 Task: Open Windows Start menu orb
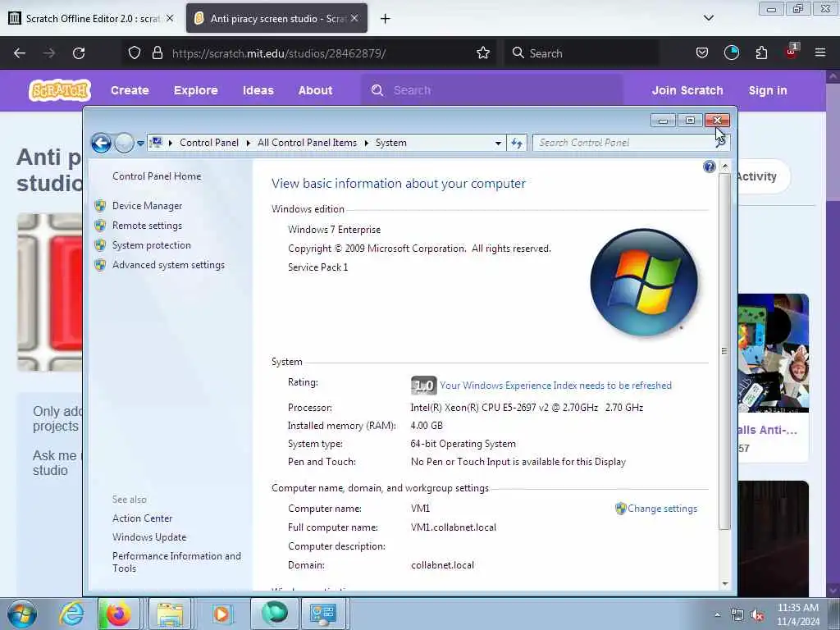(22, 614)
